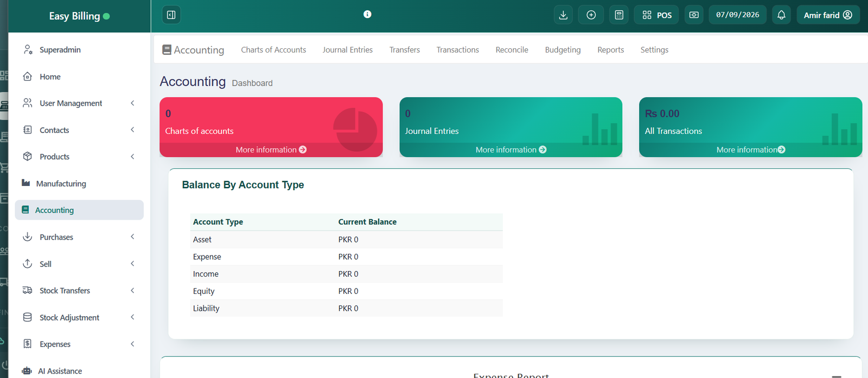Click More information on Charts of accounts card

coord(271,150)
